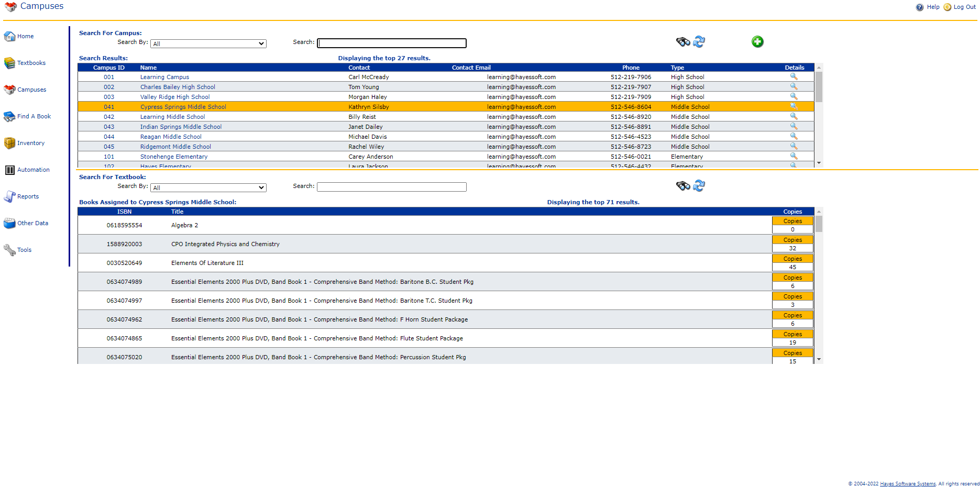Run campus search with binoculars icon

coord(683,41)
